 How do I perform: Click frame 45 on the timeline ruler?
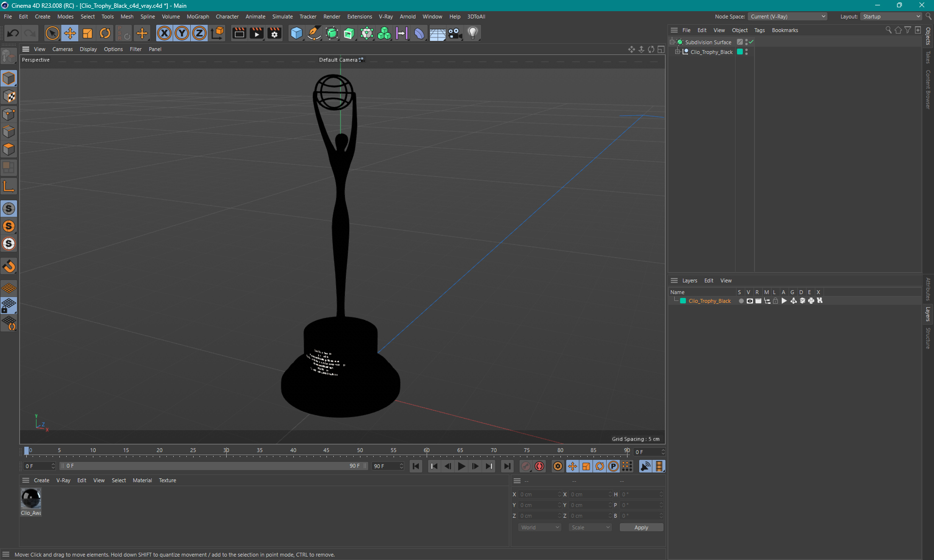click(x=326, y=451)
